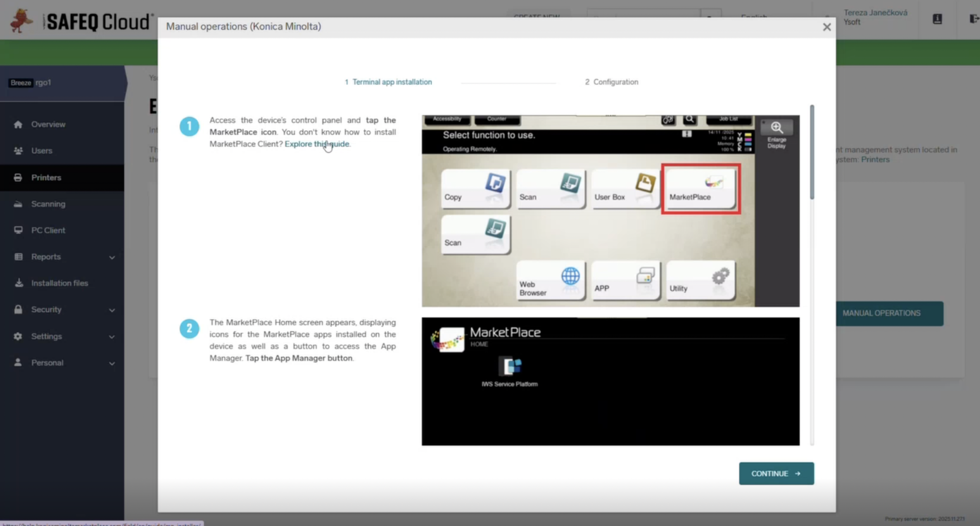Click the Users icon in sidebar
The image size is (980, 526).
point(18,151)
